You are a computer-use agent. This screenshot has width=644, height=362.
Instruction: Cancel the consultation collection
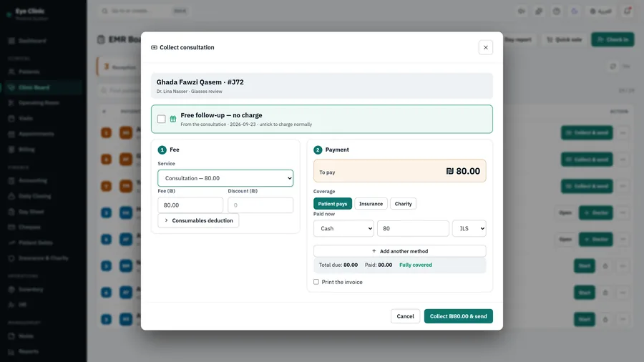[x=406, y=316]
